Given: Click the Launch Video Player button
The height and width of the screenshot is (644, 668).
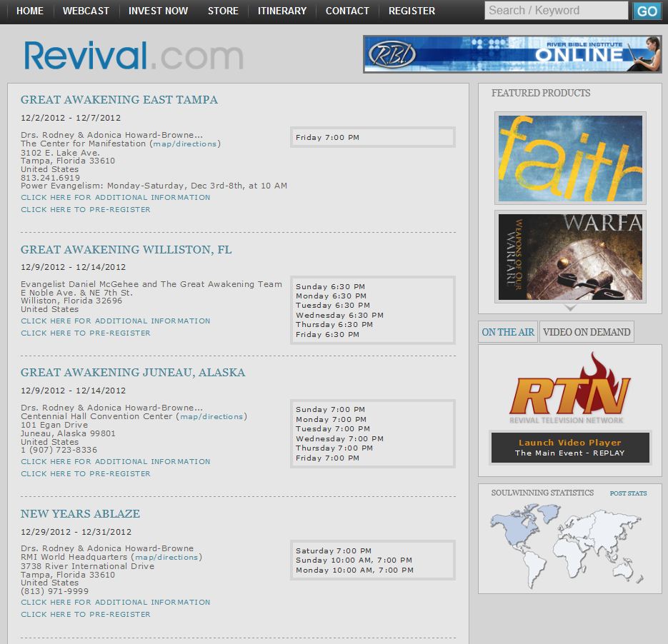Looking at the screenshot, I should pos(570,447).
